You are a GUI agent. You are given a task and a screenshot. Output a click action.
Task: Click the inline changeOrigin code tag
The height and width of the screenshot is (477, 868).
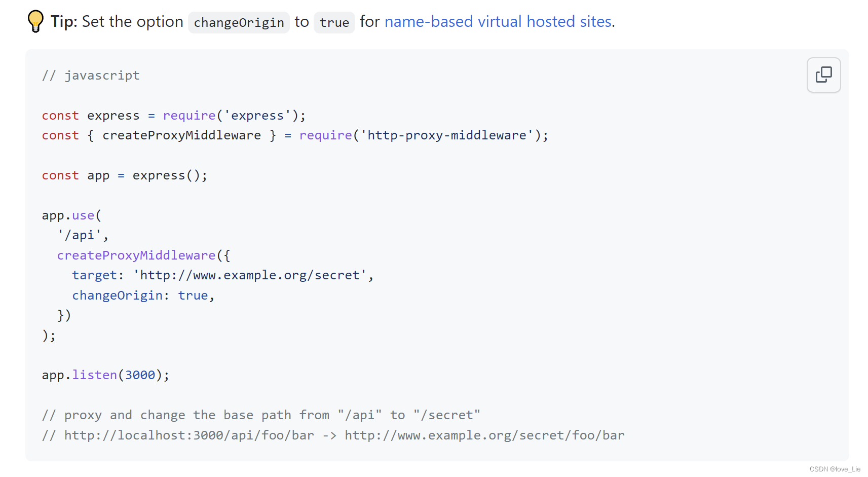pyautogui.click(x=239, y=23)
